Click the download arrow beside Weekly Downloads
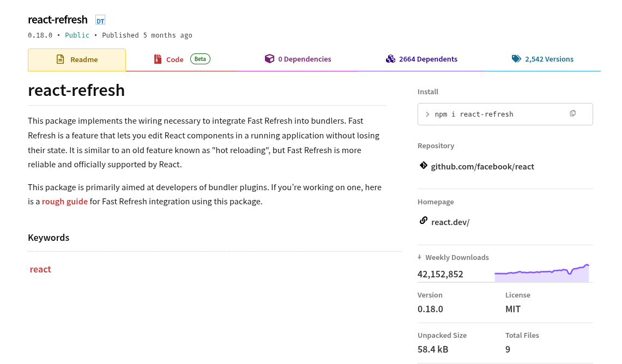 [x=419, y=256]
